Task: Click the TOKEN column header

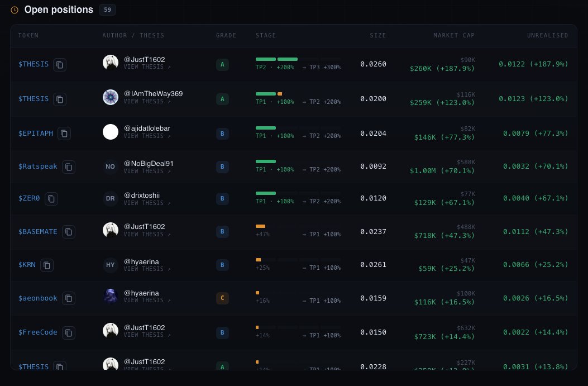Action: coord(28,35)
